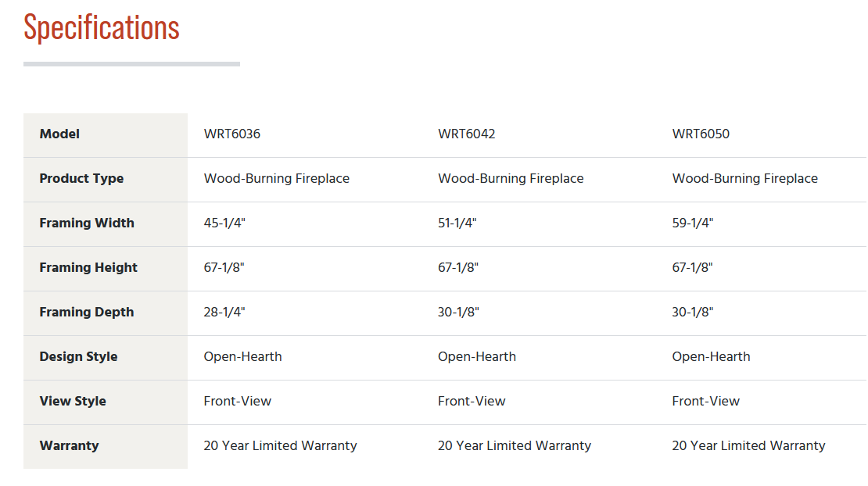
Task: Click the Specifications heading
Action: (x=102, y=28)
